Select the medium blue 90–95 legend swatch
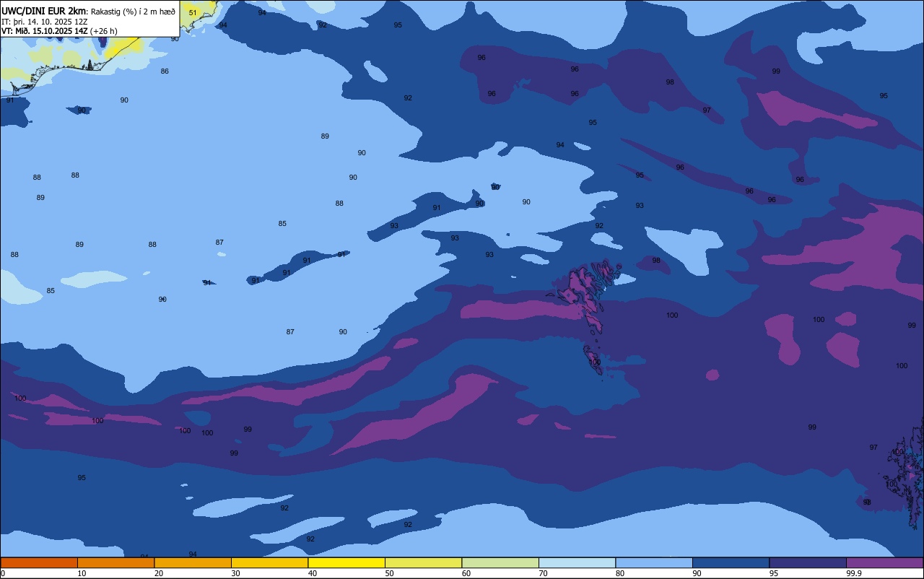Viewport: 924px width, 579px height. pyautogui.click(x=731, y=562)
